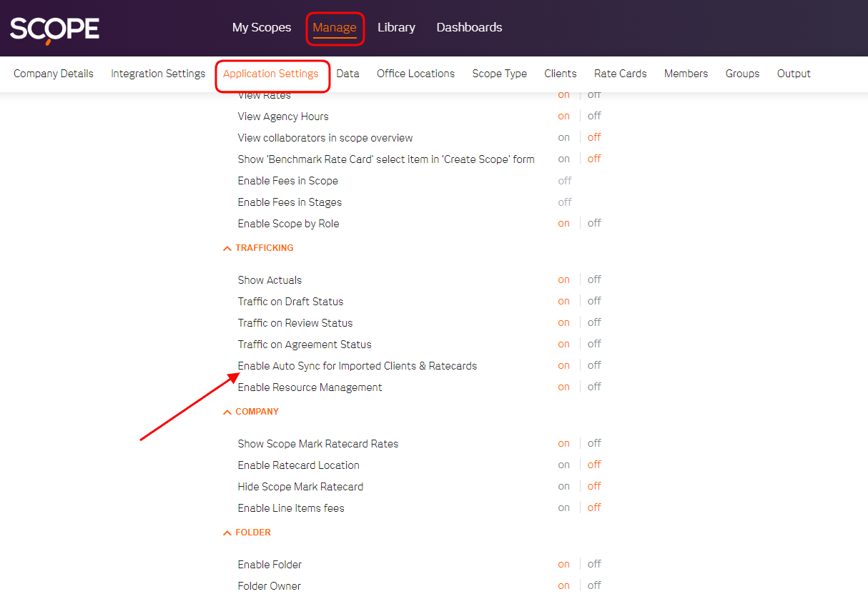
Task: Click the FOLDER section heading
Action: tap(253, 533)
